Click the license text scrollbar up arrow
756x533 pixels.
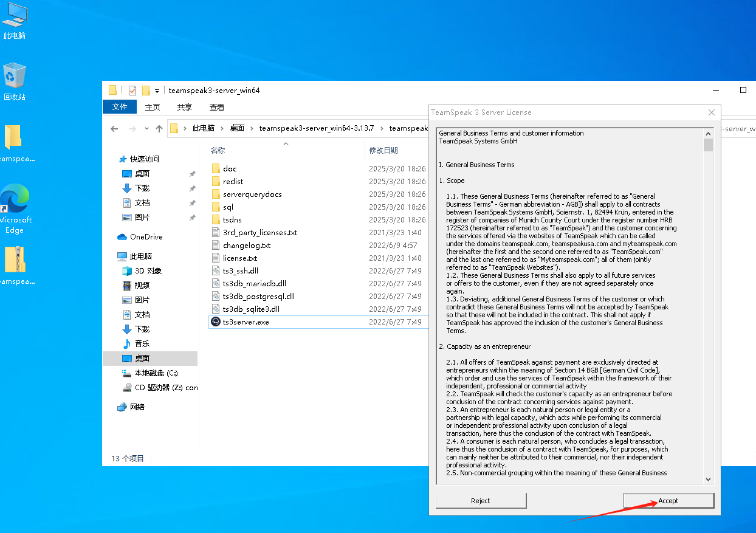coord(709,133)
